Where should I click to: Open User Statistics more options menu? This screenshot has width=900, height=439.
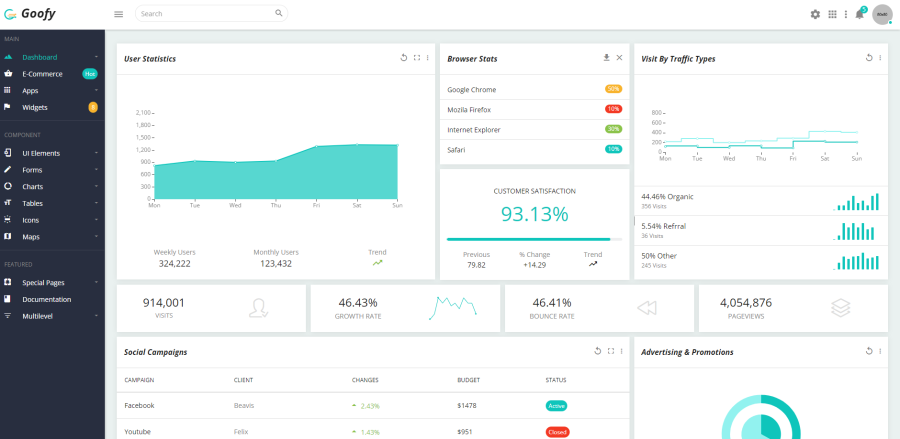point(428,57)
